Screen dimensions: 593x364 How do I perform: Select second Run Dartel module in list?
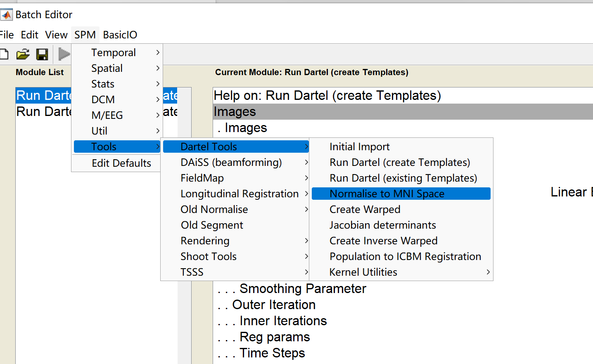click(44, 111)
